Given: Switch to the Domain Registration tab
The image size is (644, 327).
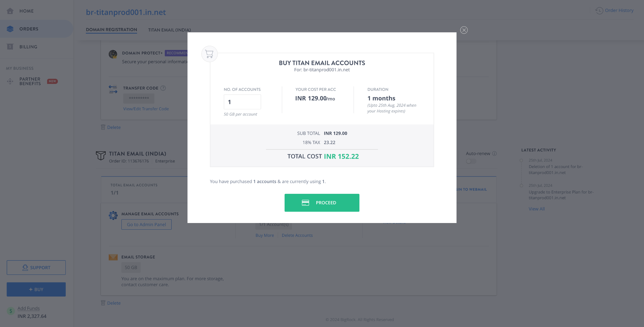Looking at the screenshot, I should pos(111,30).
